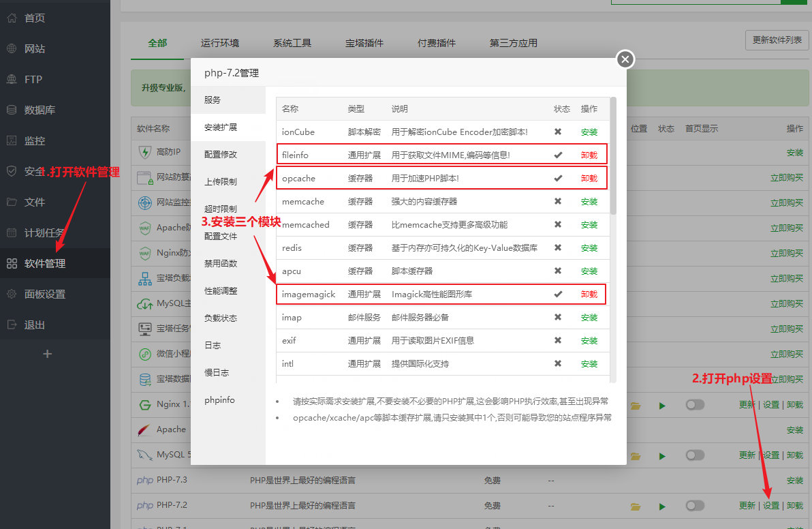This screenshot has height=529, width=812.
Task: Switch to the 付费插件 tab
Action: point(437,43)
